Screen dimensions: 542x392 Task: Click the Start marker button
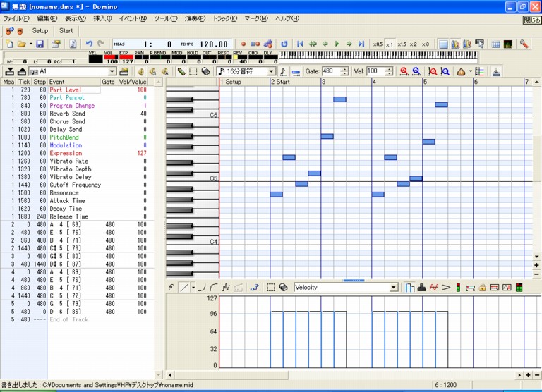(66, 31)
